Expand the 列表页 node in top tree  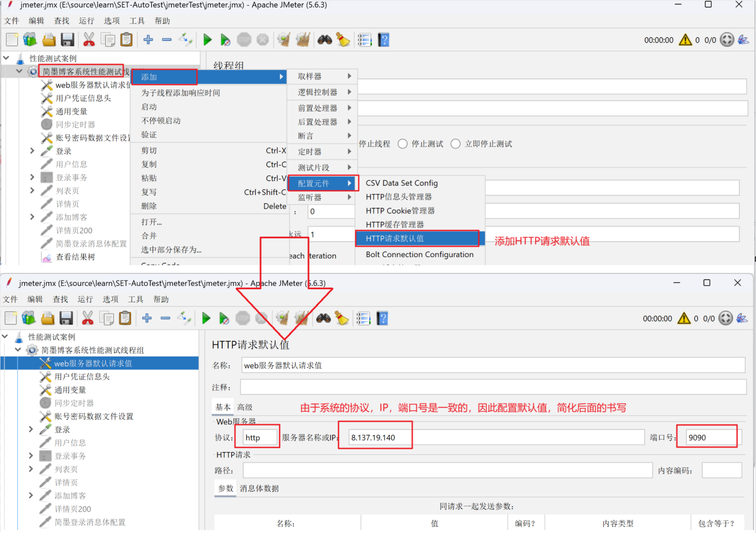pos(32,190)
